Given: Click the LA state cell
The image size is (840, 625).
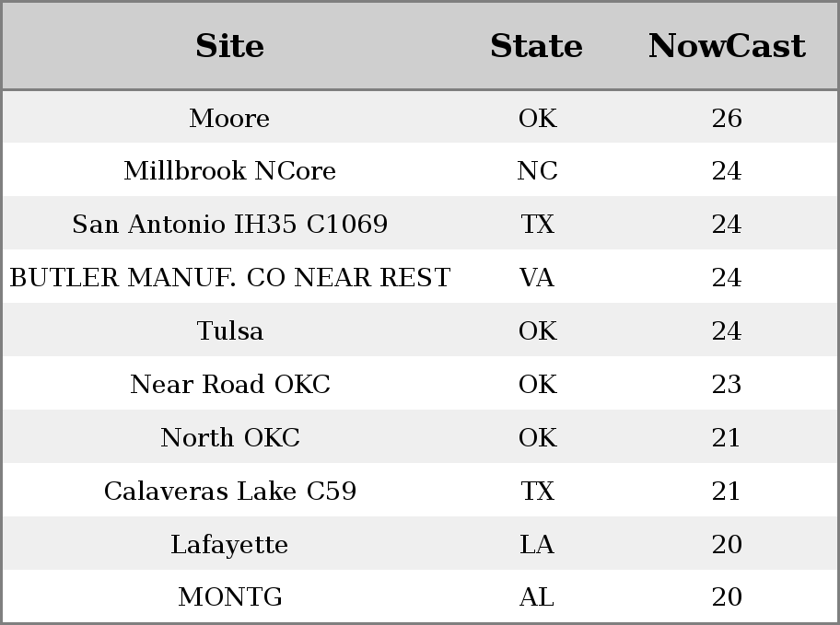Looking at the screenshot, I should 537,545.
